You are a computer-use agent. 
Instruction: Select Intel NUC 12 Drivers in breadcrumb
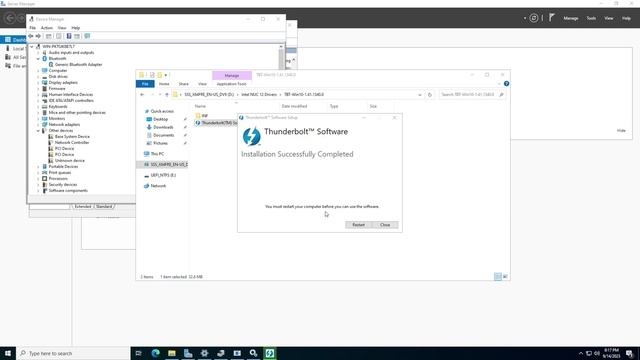tap(259, 95)
